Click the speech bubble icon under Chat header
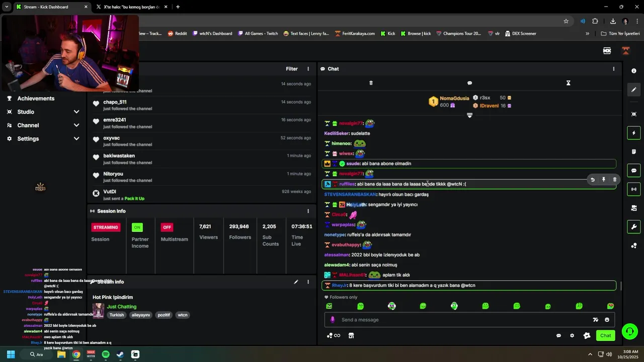 pyautogui.click(x=469, y=83)
